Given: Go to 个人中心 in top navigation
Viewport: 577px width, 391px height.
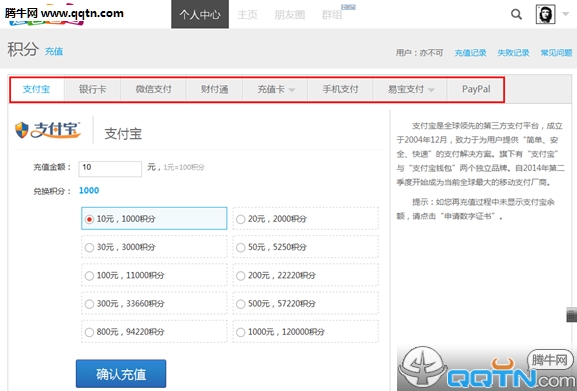Looking at the screenshot, I should 200,14.
